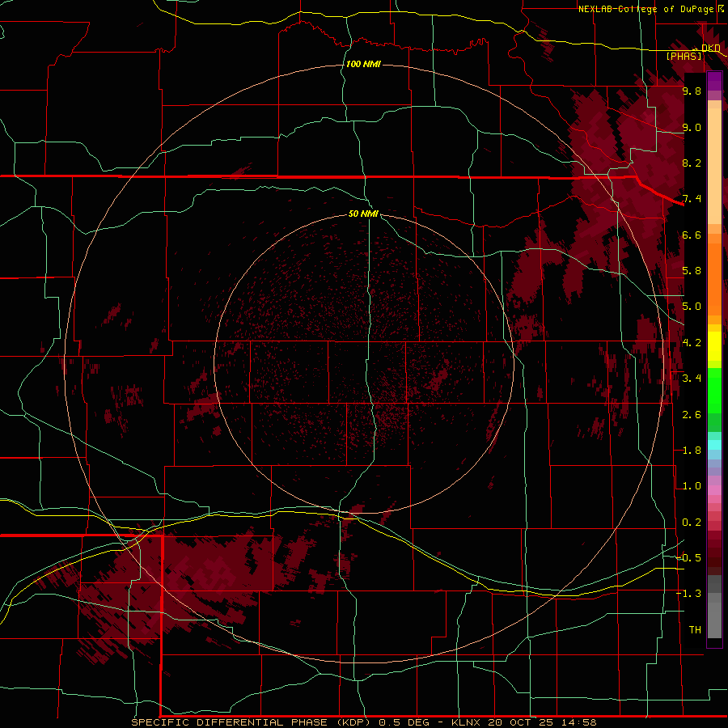Click the KLNX station identifier in caption
The image size is (728, 728).
[467, 722]
